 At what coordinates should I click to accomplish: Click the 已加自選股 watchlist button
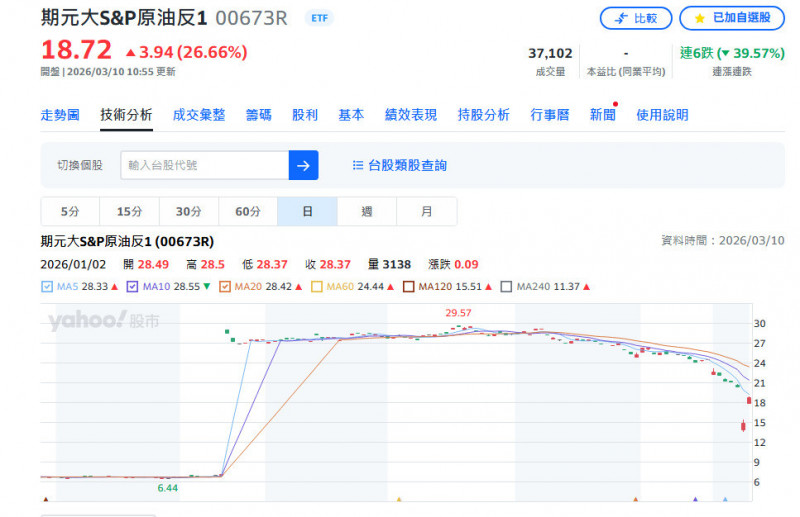coord(732,18)
